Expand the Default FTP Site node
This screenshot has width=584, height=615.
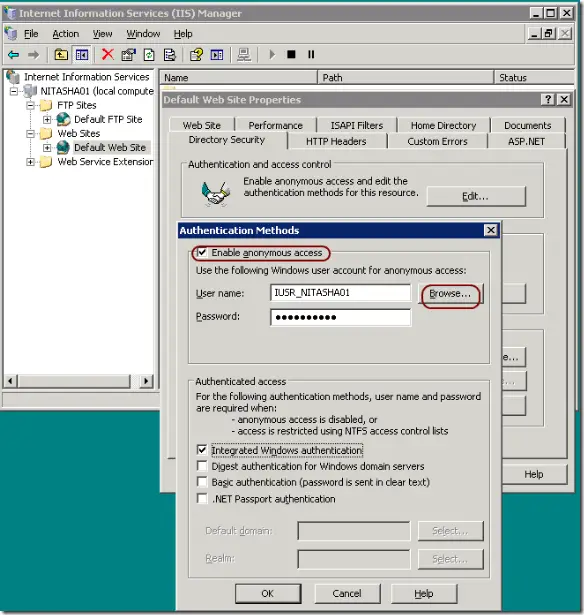[47, 120]
